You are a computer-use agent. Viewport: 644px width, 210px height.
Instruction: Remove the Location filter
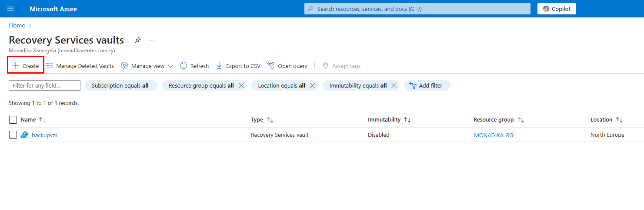coord(312,85)
